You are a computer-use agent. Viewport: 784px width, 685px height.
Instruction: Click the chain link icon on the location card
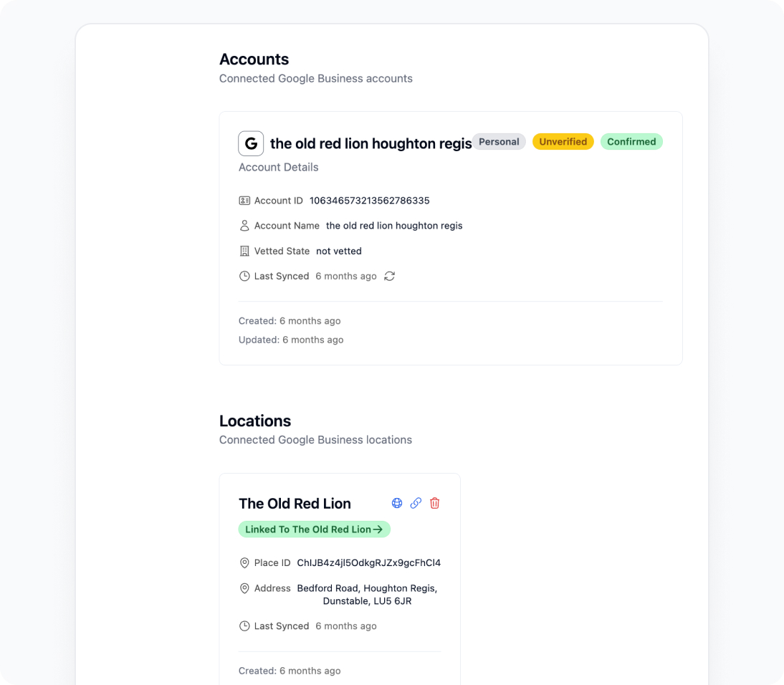[x=416, y=503]
